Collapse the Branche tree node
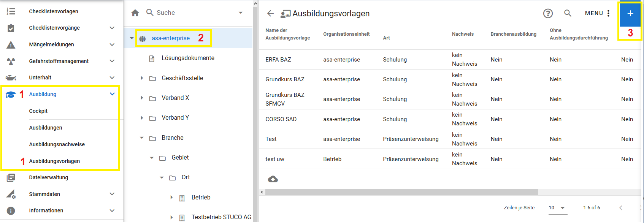The image size is (644, 223). 142,138
